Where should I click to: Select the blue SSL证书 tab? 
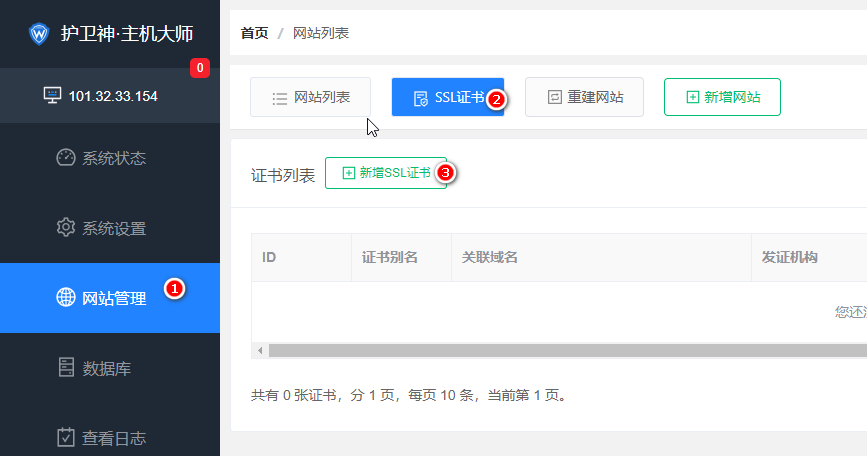(447, 97)
